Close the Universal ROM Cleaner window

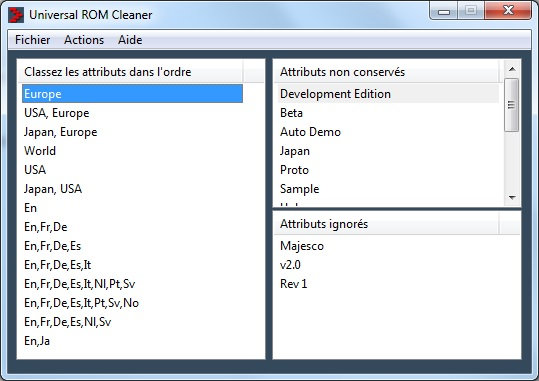tap(508, 11)
